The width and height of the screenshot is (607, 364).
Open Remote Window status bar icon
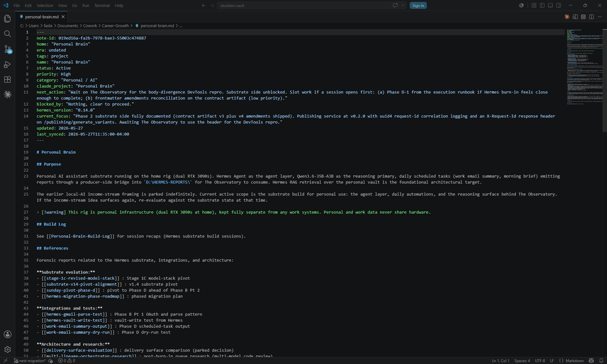pyautogui.click(x=5, y=361)
